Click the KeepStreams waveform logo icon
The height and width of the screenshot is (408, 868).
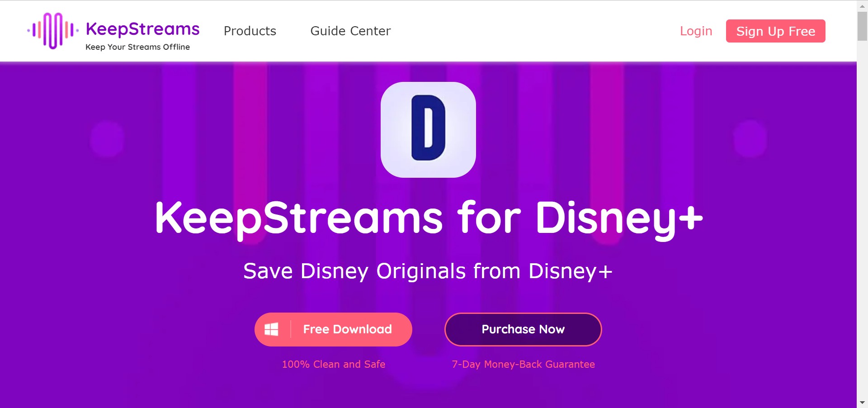[x=53, y=31]
